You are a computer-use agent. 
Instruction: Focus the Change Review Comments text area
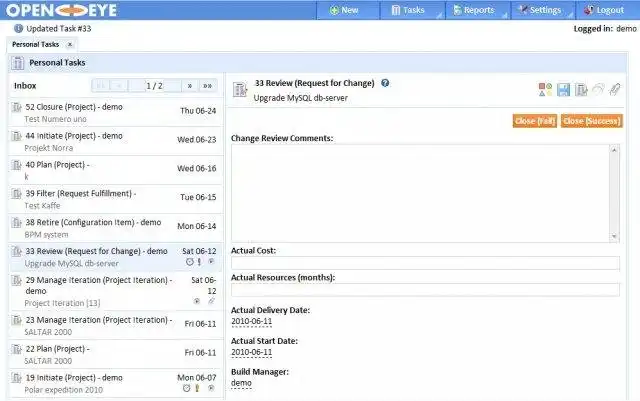tap(420, 193)
